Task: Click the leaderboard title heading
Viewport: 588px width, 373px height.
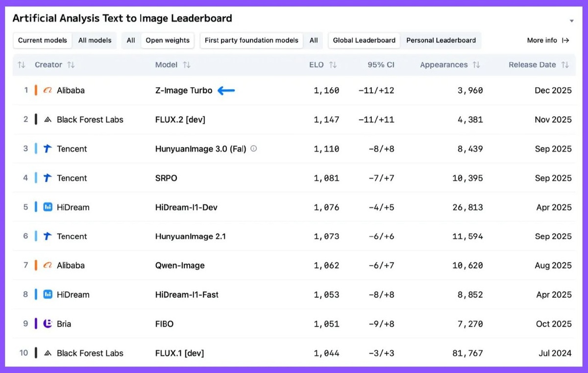Action: click(122, 19)
